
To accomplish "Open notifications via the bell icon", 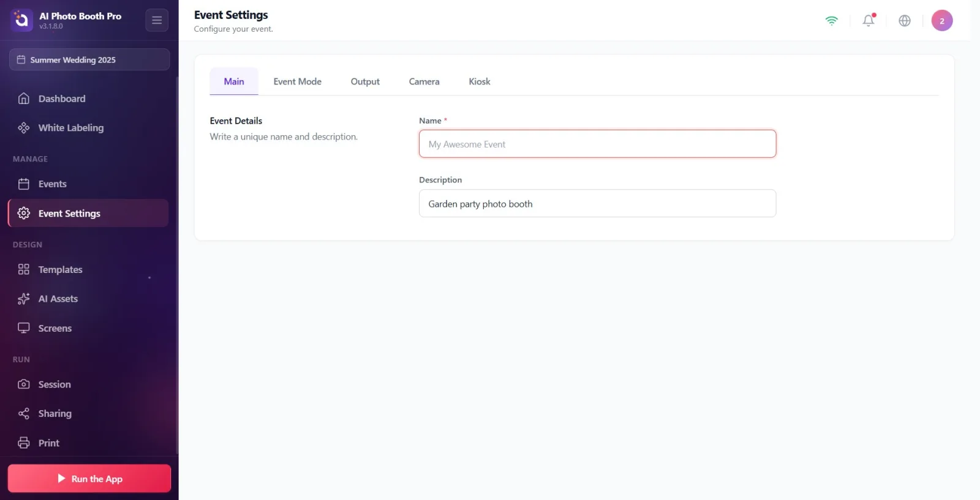I will pyautogui.click(x=869, y=21).
